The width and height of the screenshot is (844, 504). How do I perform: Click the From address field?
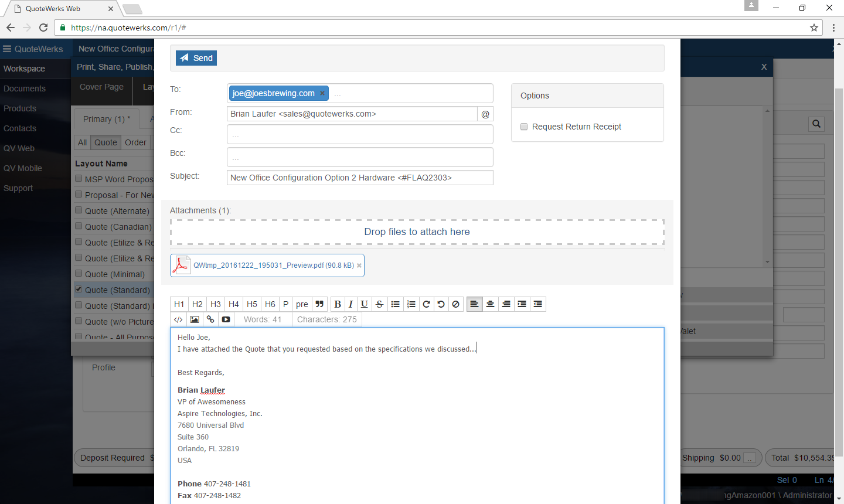pos(352,114)
